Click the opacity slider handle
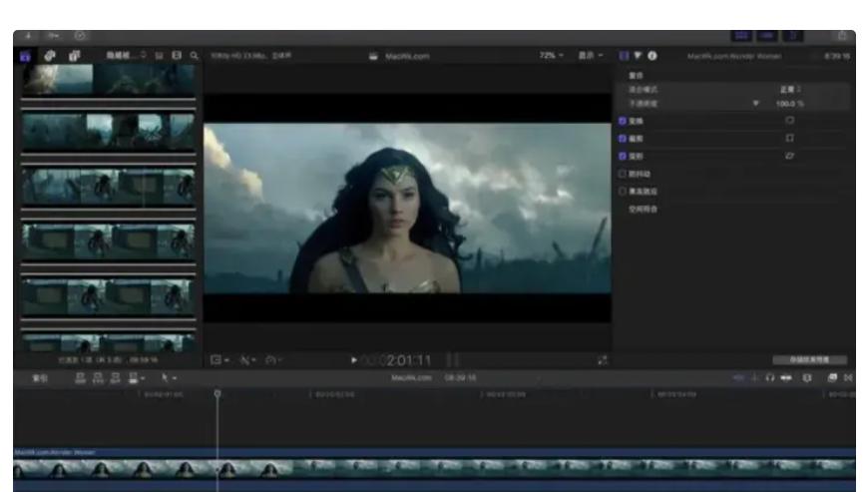868x492 pixels. click(x=756, y=103)
